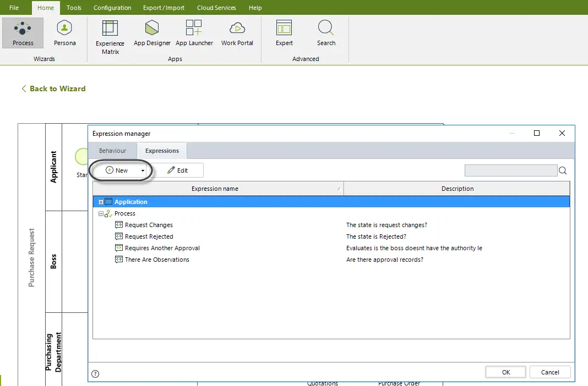The height and width of the screenshot is (386, 588).
Task: Click the expression search input field
Action: point(511,170)
